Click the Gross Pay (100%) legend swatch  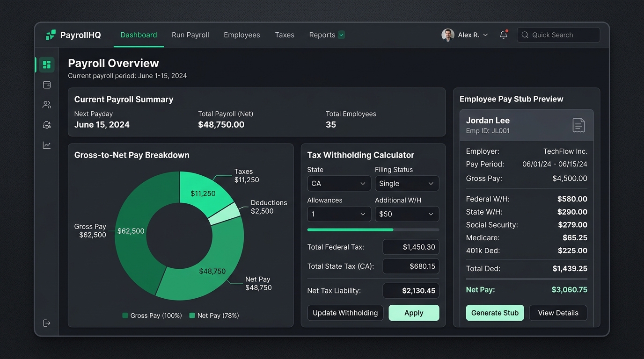[x=125, y=316]
